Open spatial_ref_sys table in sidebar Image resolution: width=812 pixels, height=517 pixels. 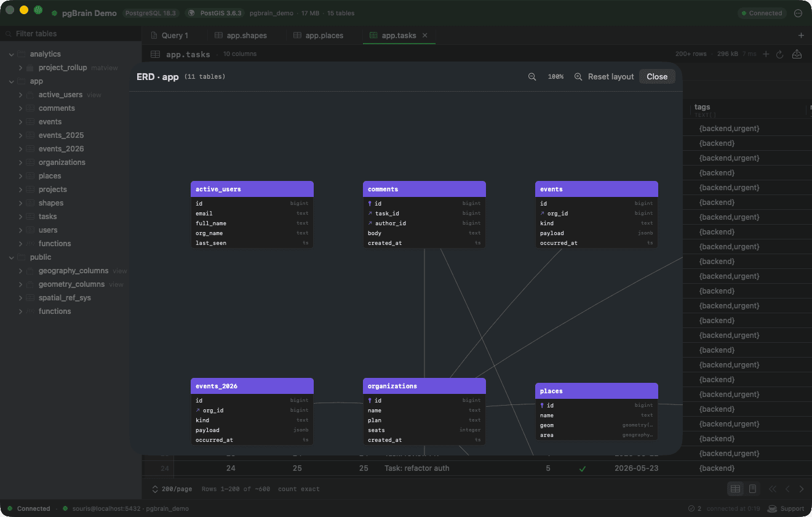65,298
